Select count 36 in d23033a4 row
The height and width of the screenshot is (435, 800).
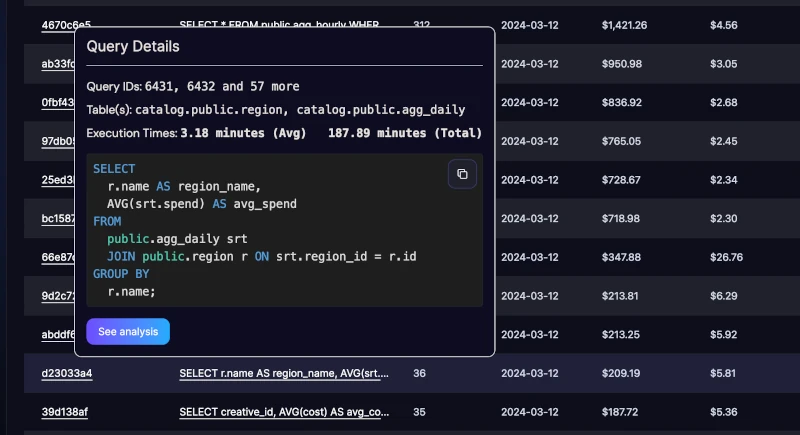pyautogui.click(x=419, y=373)
